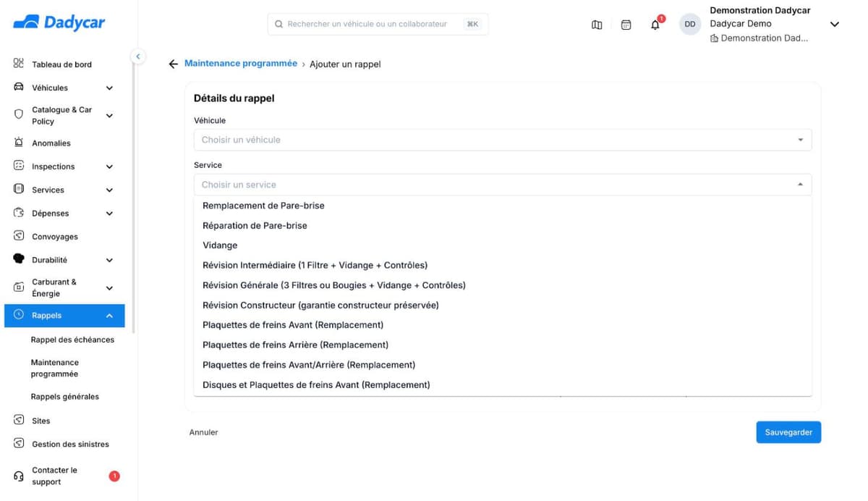Expand the Dépenses chevron

click(109, 214)
